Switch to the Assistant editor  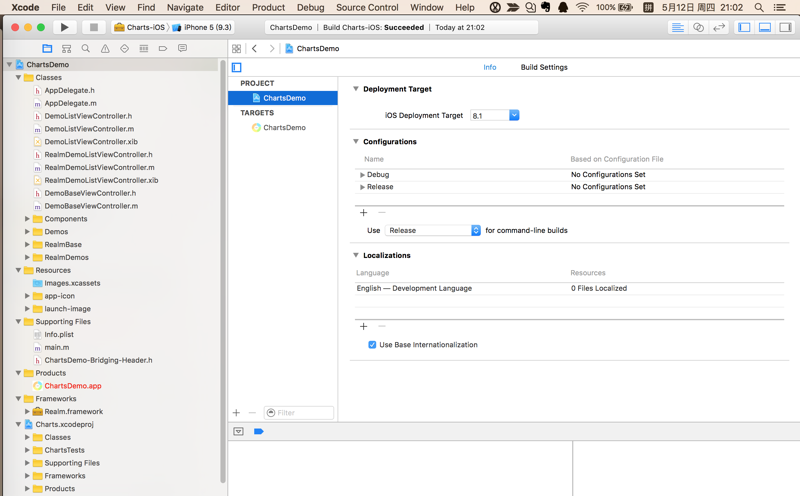click(698, 28)
